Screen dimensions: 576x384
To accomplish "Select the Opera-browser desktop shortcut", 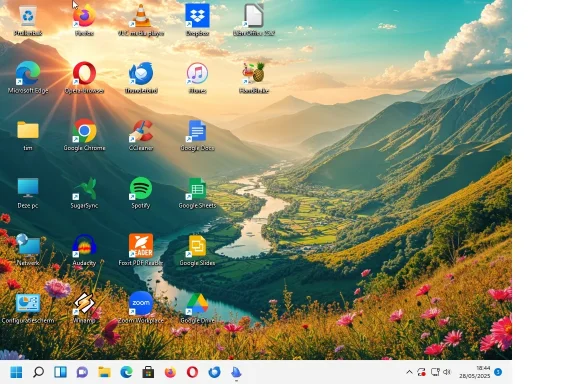I will coord(84,78).
